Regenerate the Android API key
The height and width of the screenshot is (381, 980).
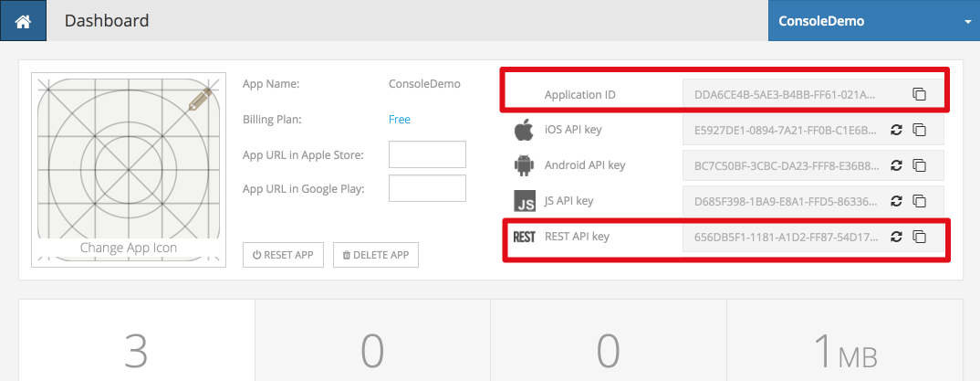(x=896, y=165)
